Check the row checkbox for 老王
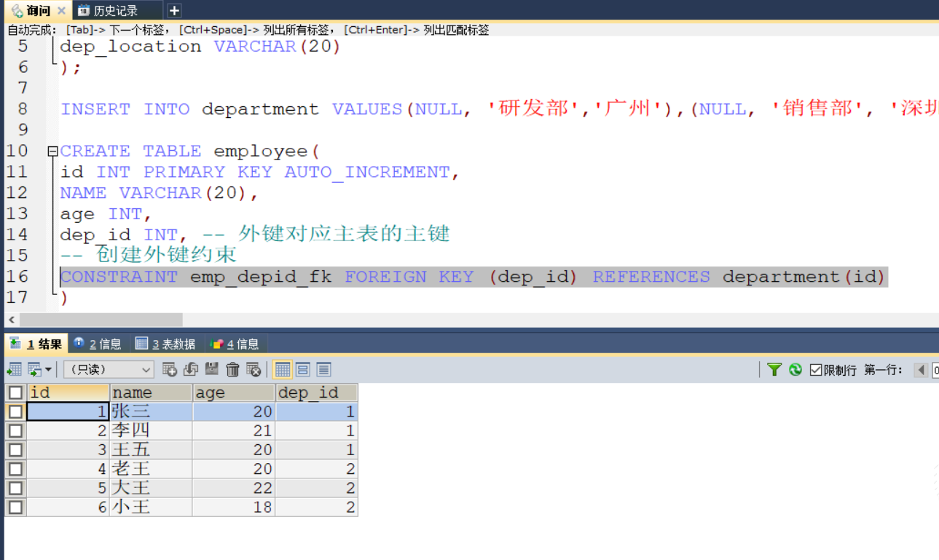The height and width of the screenshot is (560, 939). coord(15,468)
